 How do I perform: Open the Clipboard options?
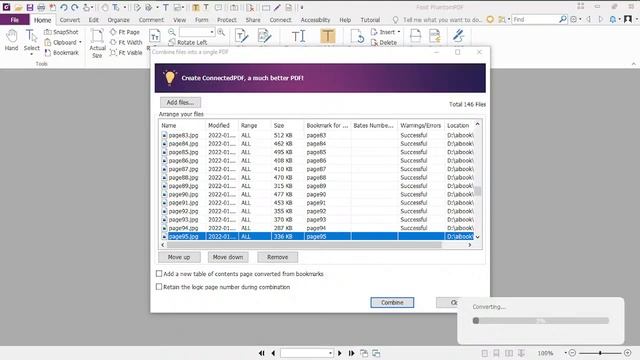[x=63, y=42]
